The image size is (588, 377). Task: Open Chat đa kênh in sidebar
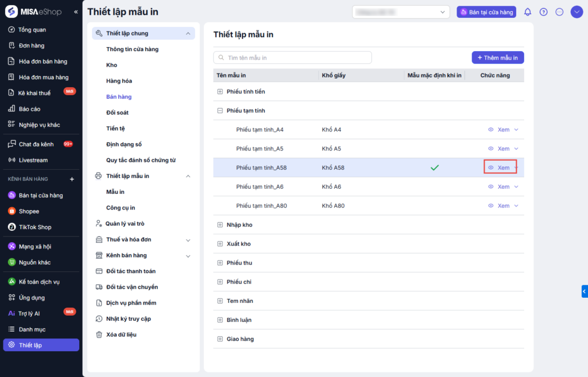point(36,144)
